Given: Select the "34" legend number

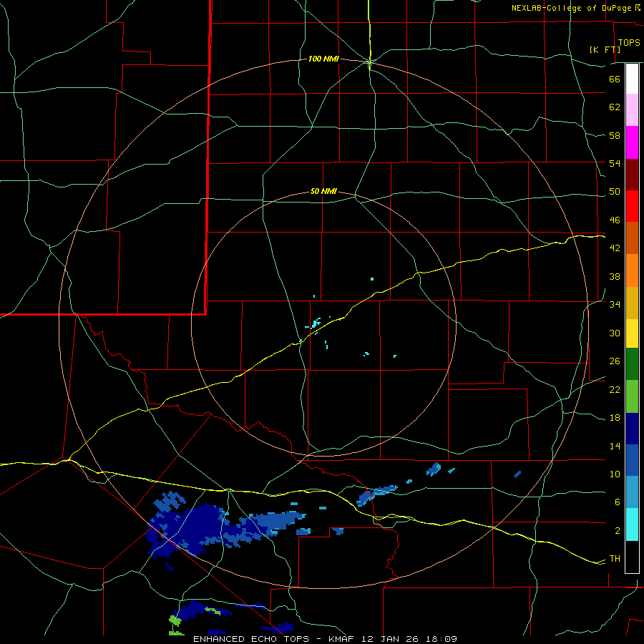Looking at the screenshot, I should 615,305.
